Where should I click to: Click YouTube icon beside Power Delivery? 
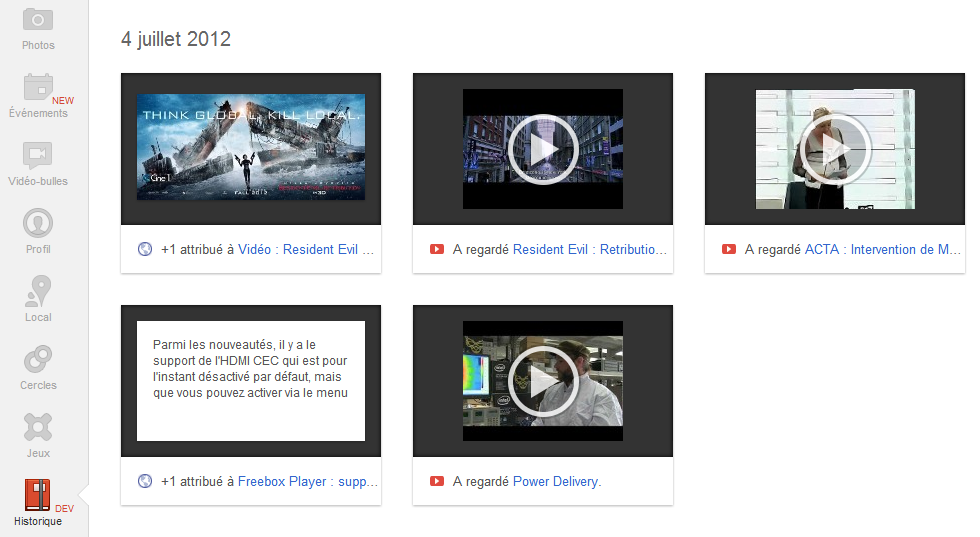coord(437,481)
